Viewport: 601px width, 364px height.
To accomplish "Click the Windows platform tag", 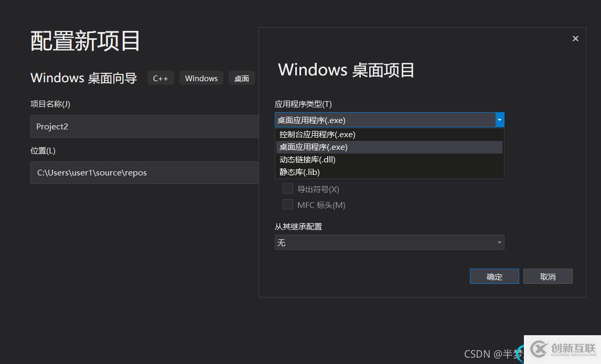I will [201, 78].
